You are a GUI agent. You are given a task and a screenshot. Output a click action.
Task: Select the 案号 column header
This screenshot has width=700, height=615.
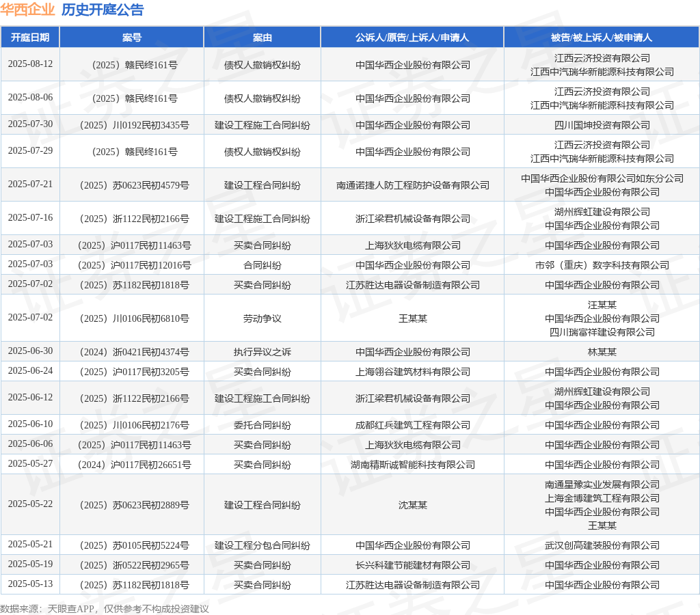pyautogui.click(x=132, y=38)
